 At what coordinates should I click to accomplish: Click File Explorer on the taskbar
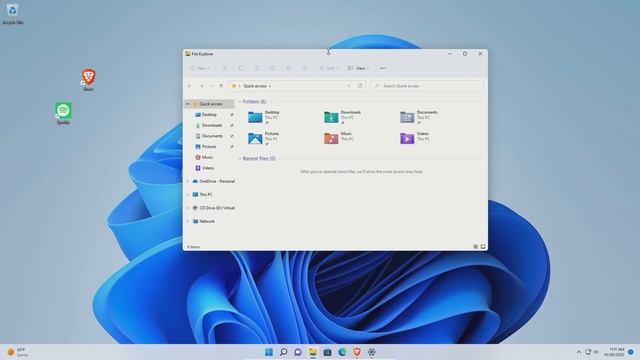(313, 352)
